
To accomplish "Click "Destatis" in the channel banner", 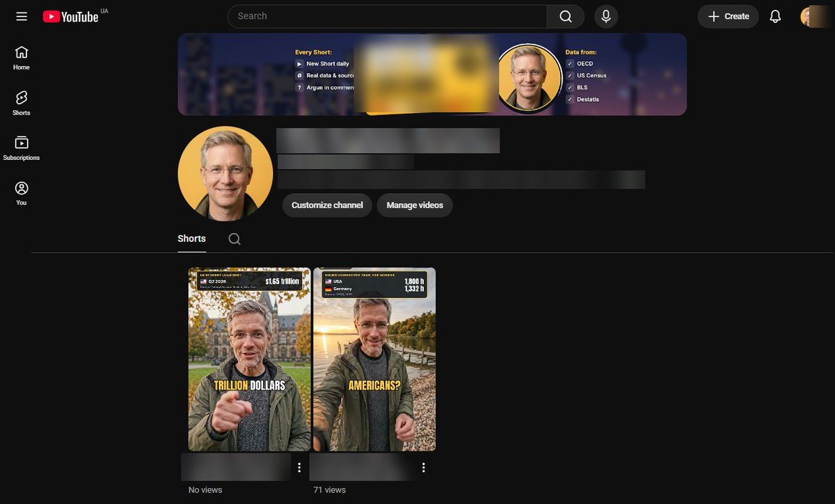I will click(588, 99).
